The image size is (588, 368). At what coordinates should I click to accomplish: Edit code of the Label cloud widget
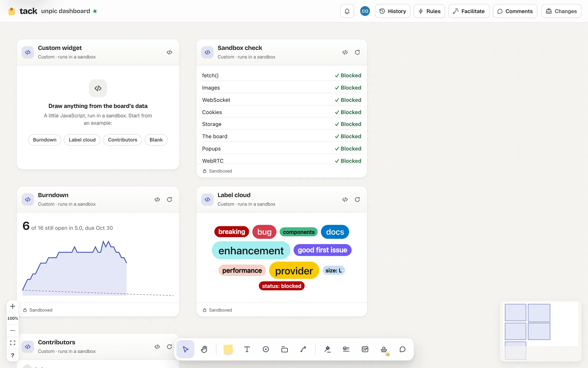(x=345, y=199)
